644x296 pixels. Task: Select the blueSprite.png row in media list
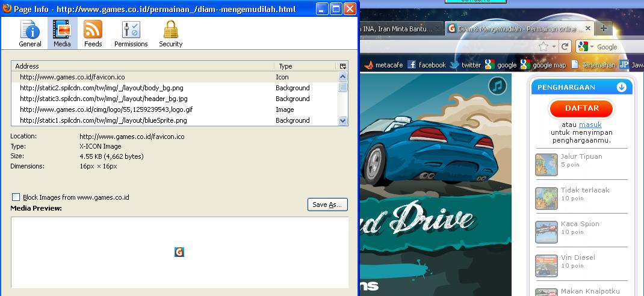point(175,120)
